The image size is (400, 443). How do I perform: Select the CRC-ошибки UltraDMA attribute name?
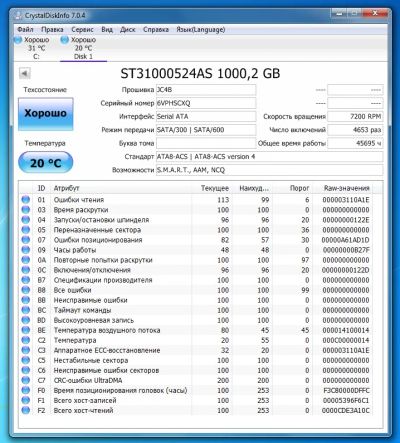[88, 380]
